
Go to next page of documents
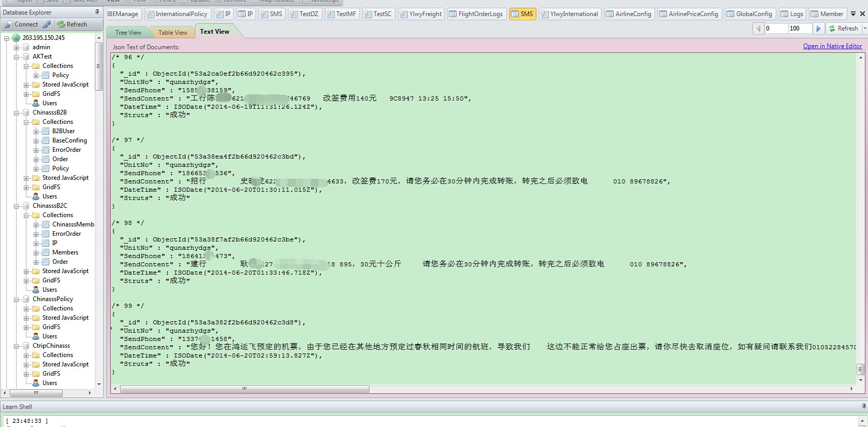(x=818, y=29)
